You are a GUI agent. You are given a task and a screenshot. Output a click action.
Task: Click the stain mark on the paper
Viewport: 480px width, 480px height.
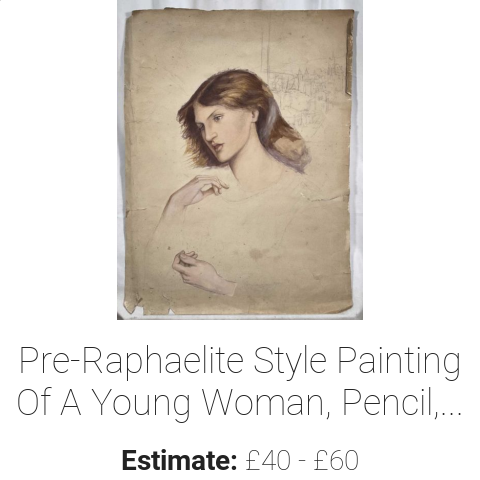click(x=256, y=254)
